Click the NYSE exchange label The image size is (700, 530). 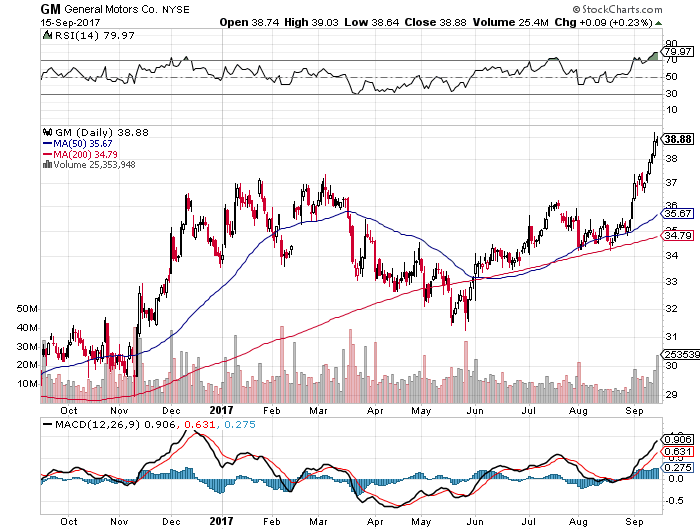175,9
